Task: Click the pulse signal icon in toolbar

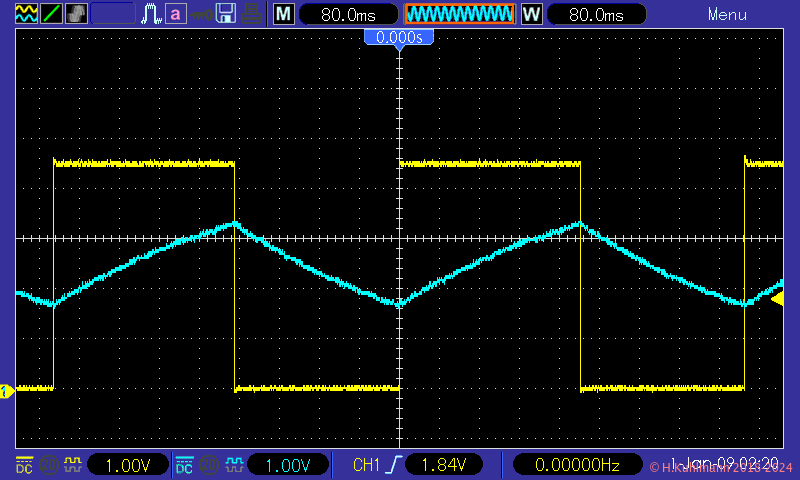Action: [152, 14]
